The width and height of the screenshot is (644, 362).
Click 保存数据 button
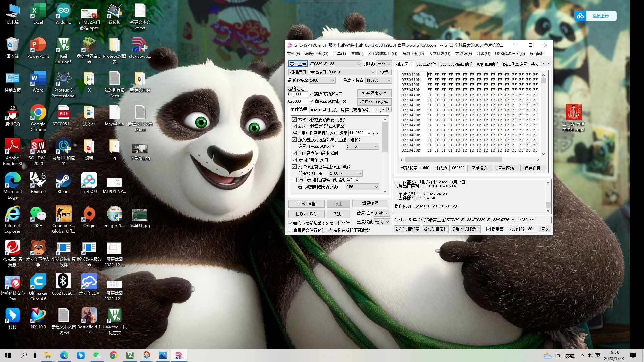532,168
